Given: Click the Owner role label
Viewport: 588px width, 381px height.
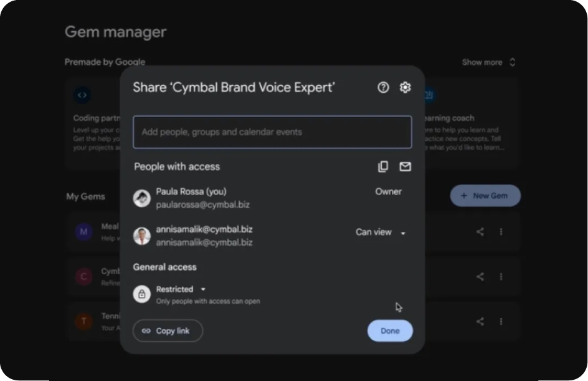Looking at the screenshot, I should (x=388, y=191).
